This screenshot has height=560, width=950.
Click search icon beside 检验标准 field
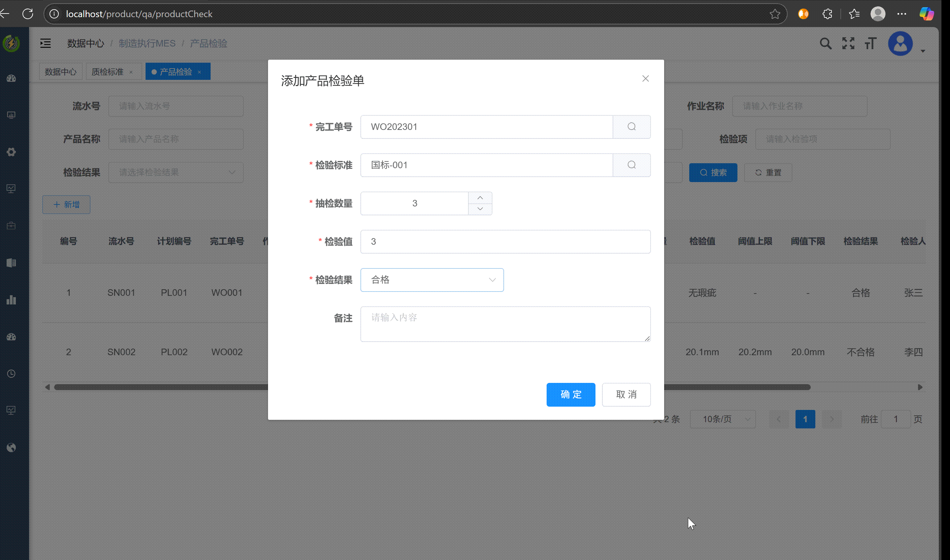click(x=631, y=165)
